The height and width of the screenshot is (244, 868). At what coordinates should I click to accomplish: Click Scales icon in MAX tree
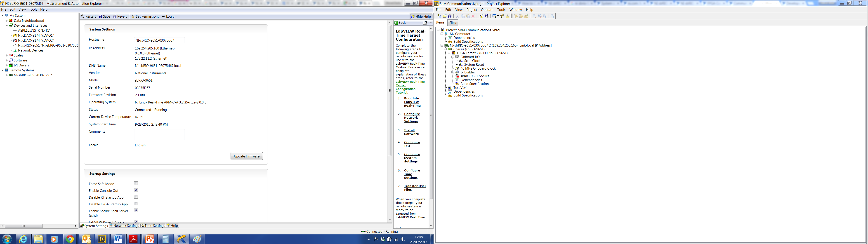pyautogui.click(x=11, y=55)
